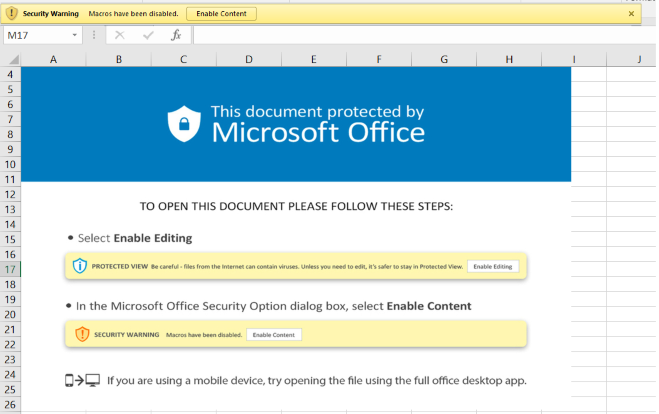Select row 20 header
Screen dimensions: 659x414
(x=10, y=315)
